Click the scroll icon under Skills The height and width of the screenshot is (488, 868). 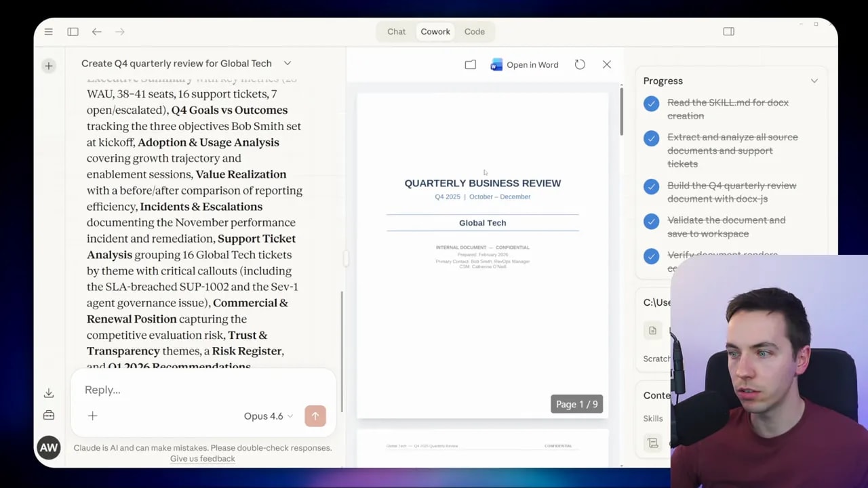click(652, 443)
